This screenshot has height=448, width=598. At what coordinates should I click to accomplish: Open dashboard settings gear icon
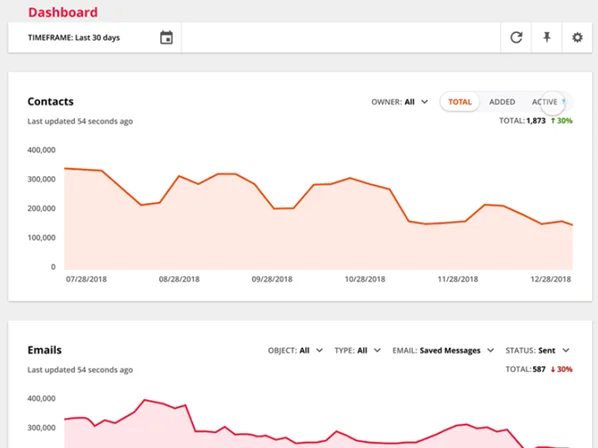coord(577,37)
